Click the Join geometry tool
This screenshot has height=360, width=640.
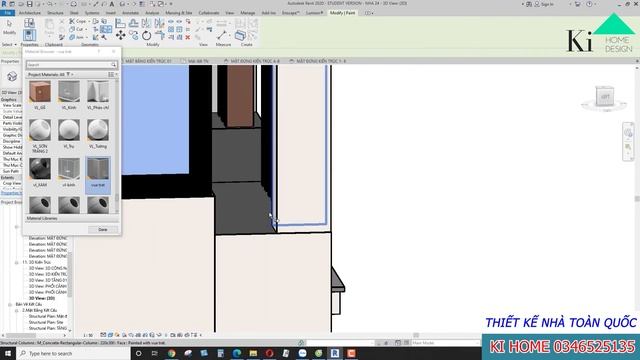pyautogui.click(x=77, y=37)
